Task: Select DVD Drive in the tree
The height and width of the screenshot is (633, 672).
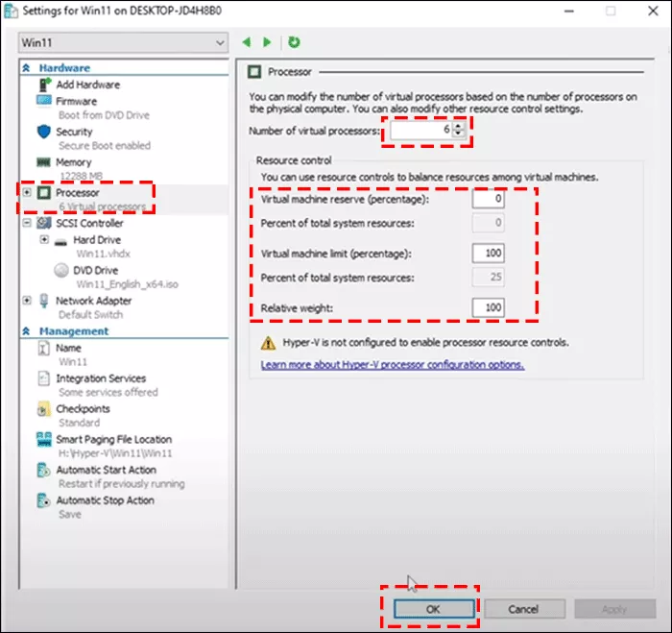Action: (96, 270)
